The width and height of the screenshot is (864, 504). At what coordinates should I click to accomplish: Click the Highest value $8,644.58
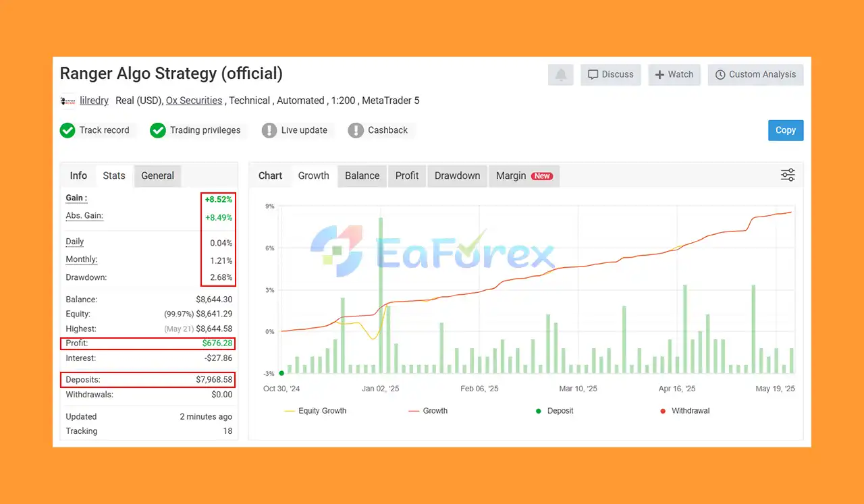(x=214, y=329)
